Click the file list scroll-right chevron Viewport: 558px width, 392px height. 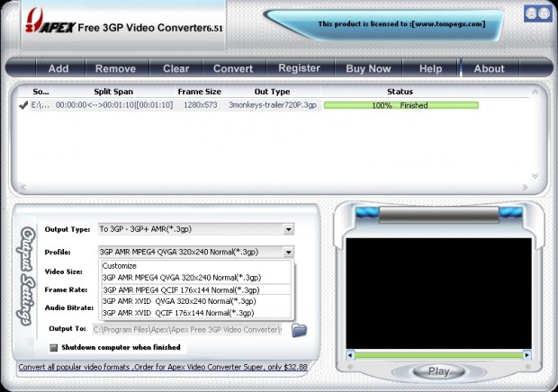(525, 187)
